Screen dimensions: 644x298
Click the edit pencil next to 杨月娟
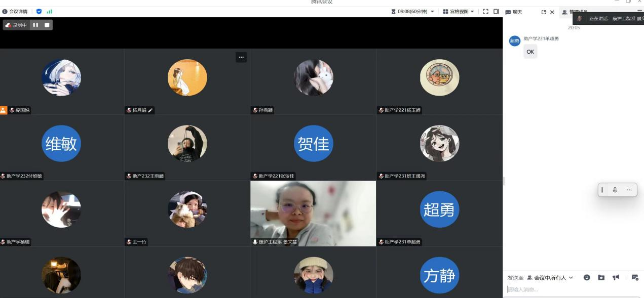(150, 110)
